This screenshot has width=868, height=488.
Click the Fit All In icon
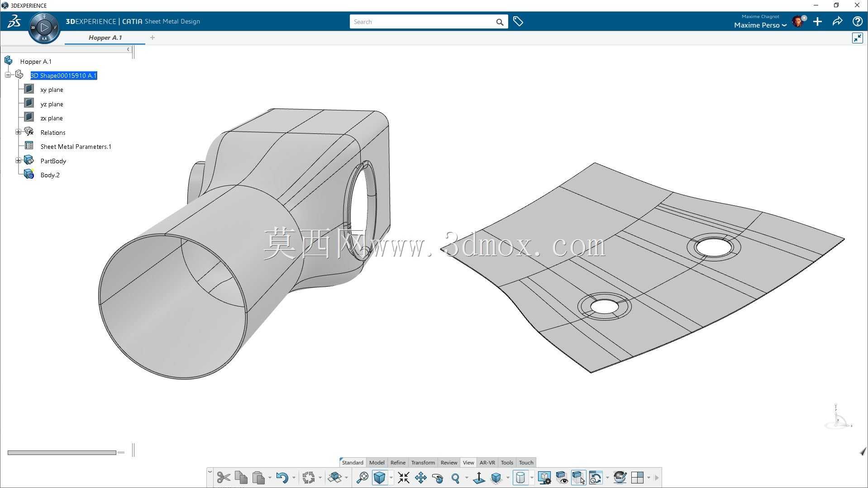click(403, 478)
